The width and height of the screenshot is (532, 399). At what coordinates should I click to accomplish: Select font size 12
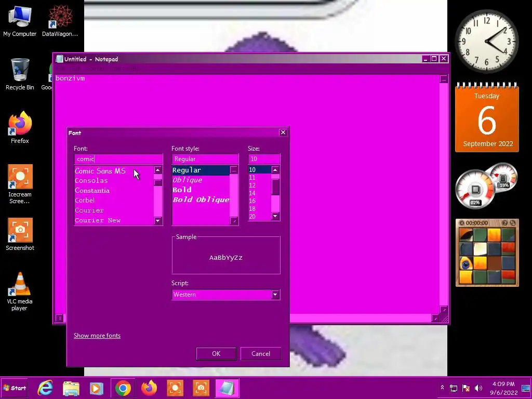[x=260, y=185]
